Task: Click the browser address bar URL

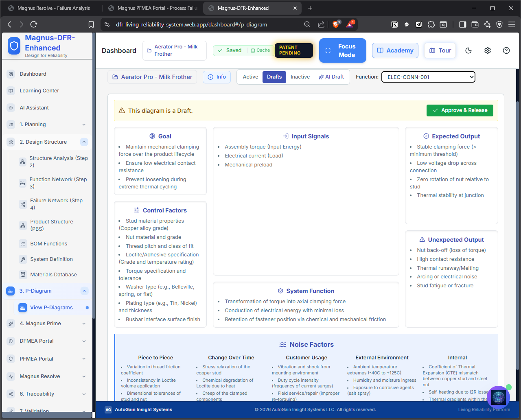Action: click(191, 24)
